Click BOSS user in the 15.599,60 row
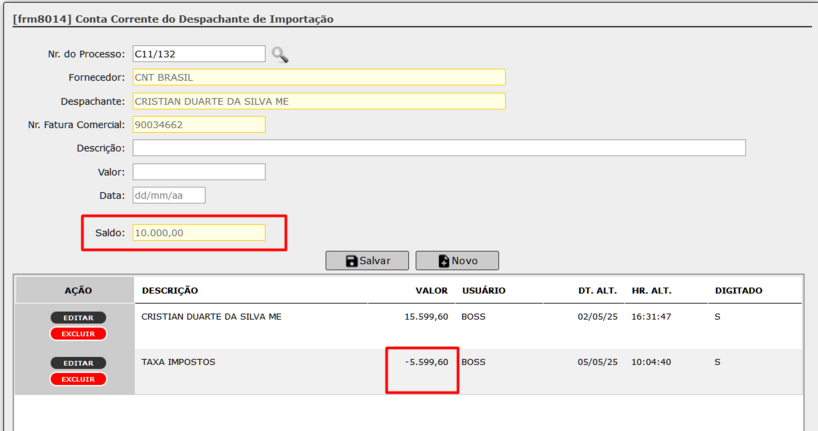 click(x=473, y=317)
